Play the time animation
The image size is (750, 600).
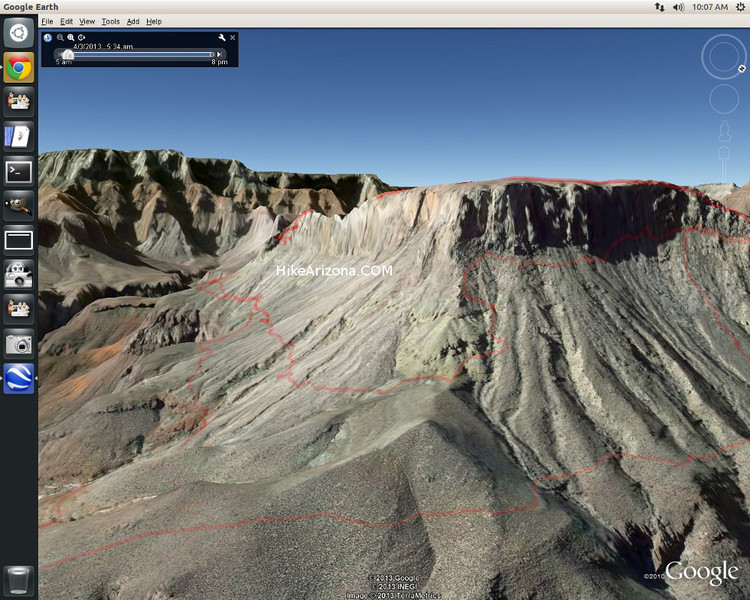(81, 37)
